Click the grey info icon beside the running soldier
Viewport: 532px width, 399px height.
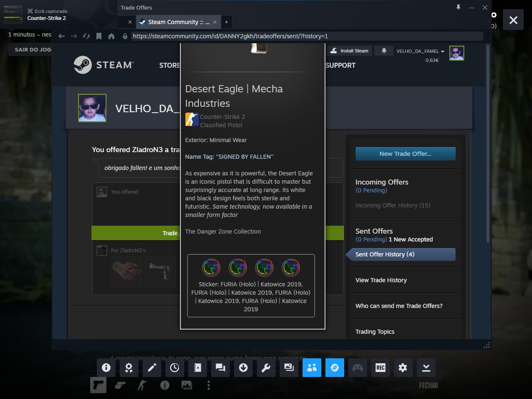coord(165,385)
